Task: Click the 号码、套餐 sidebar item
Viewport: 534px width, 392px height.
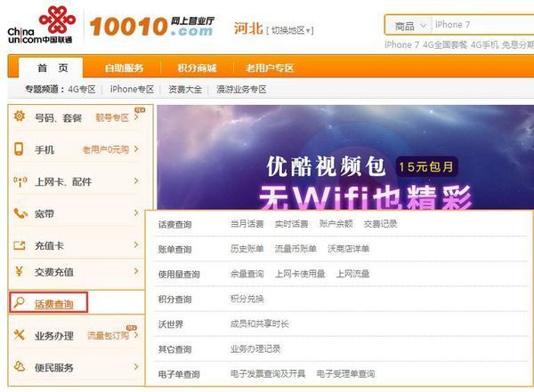Action: pos(58,118)
